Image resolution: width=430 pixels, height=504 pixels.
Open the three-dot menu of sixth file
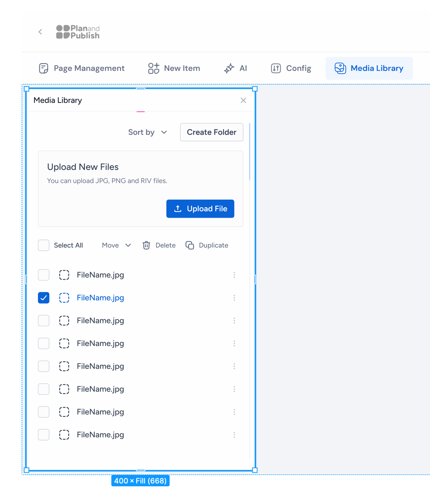tap(234, 389)
